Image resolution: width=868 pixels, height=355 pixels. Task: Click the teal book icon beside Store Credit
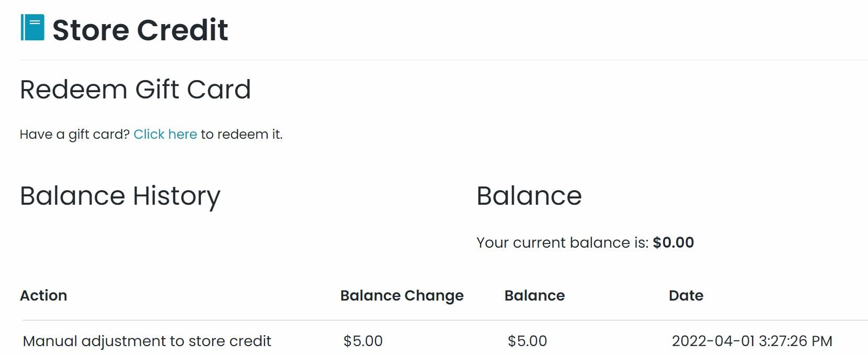pyautogui.click(x=32, y=28)
